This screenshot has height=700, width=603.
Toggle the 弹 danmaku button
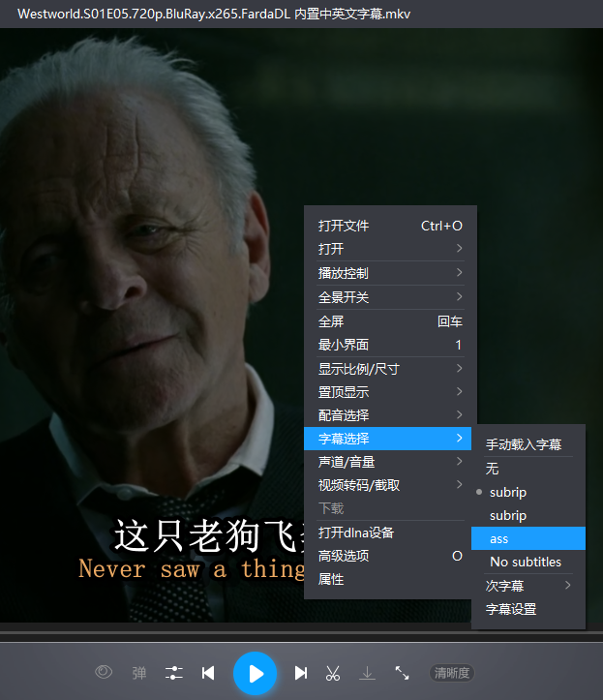[x=138, y=673]
